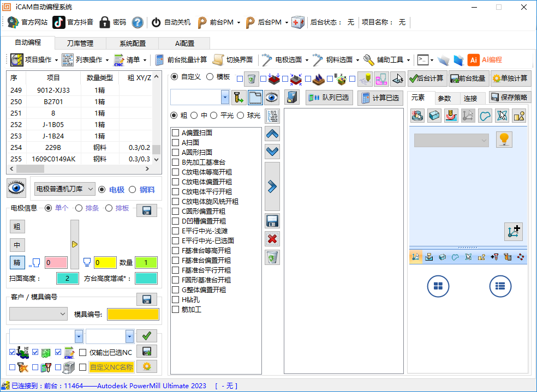Select the 钢料 radio button
Screen dimensions: 537x392
click(132, 190)
